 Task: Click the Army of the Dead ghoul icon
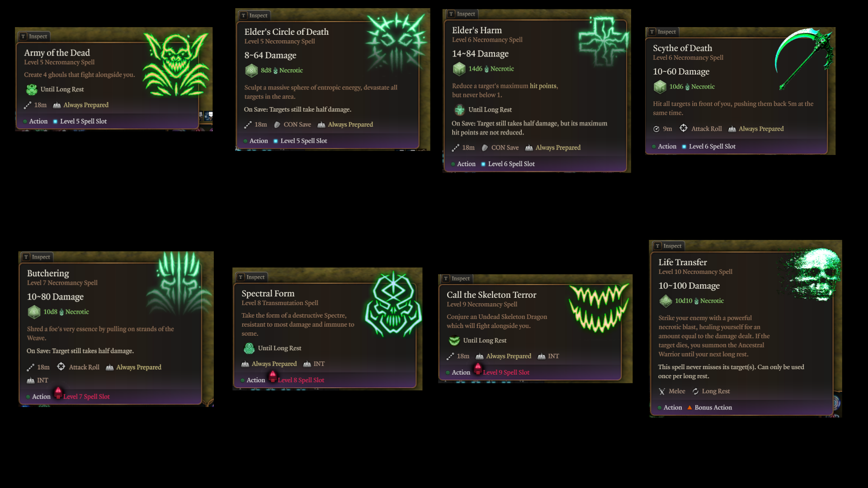point(176,63)
